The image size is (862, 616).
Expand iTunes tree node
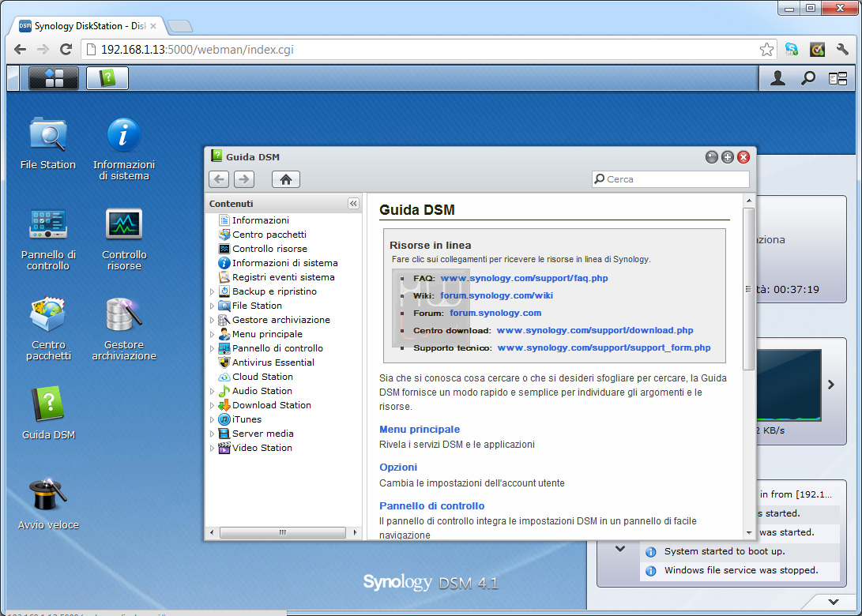213,420
